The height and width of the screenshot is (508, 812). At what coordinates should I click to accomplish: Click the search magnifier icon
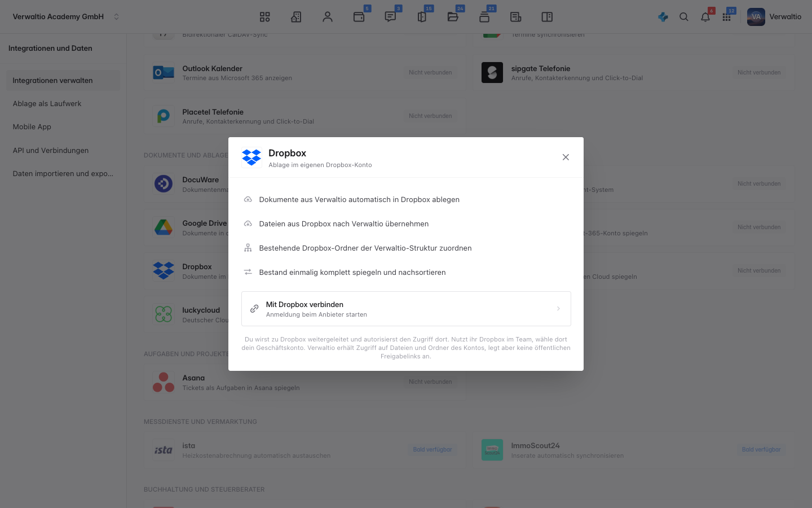(x=684, y=17)
